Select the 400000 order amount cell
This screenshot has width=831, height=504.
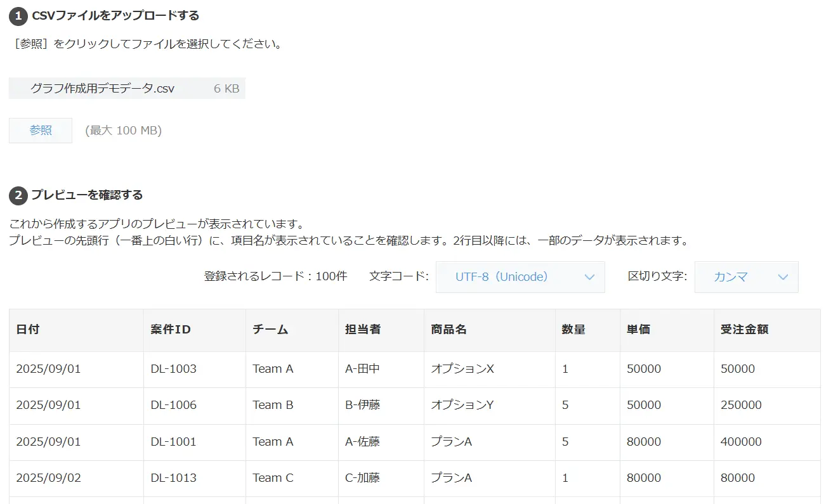742,442
